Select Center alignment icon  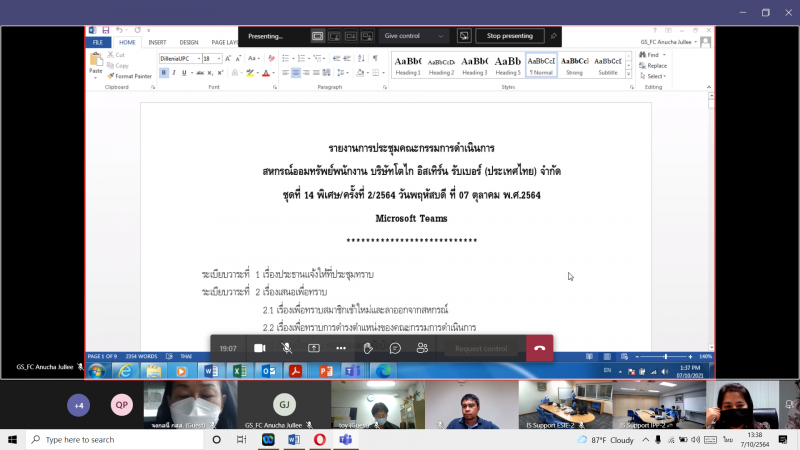point(296,73)
